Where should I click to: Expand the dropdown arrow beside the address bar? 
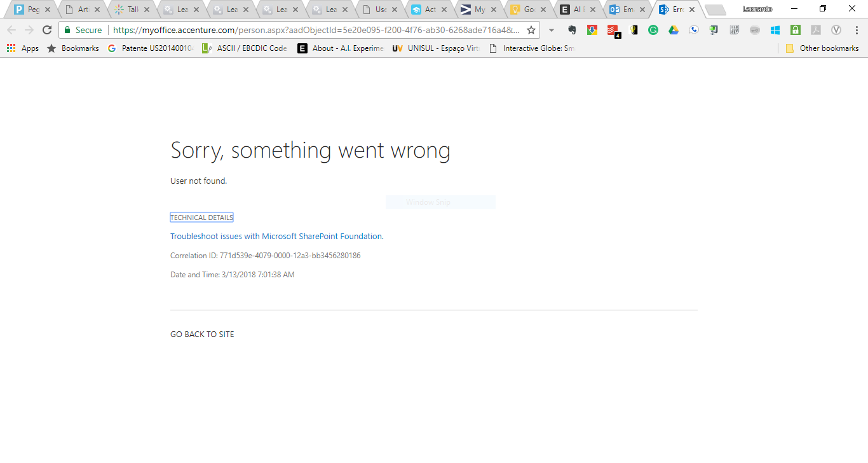coord(552,30)
